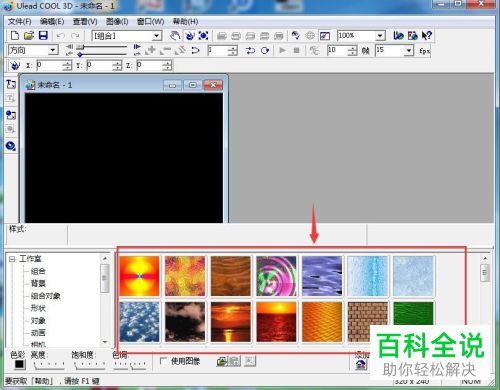Open the 文件(F) menu
Image resolution: width=500 pixels, height=390 pixels.
[20, 22]
